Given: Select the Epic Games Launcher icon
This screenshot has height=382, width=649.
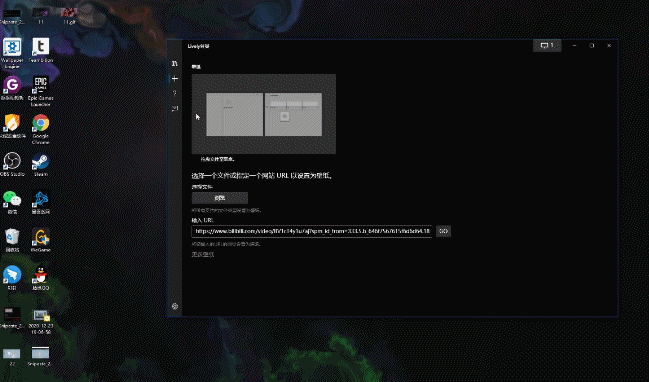Looking at the screenshot, I should tap(41, 91).
